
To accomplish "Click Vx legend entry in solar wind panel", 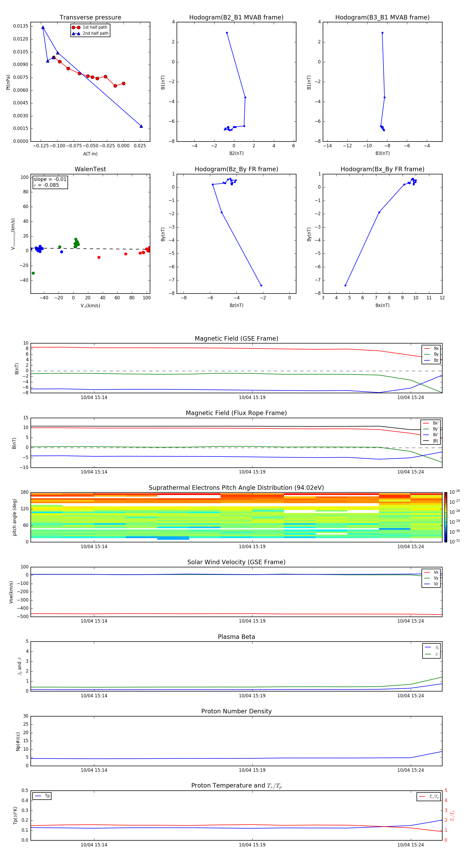I will coord(431,572).
